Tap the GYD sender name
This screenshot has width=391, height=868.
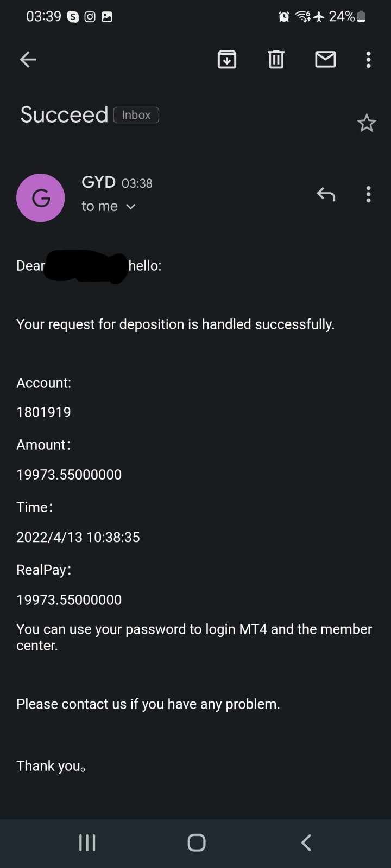98,182
